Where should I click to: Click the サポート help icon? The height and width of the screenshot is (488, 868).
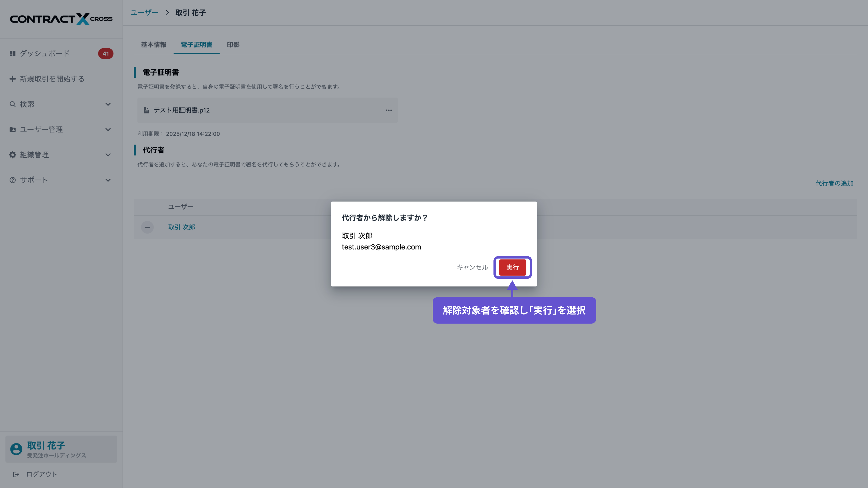(x=12, y=180)
